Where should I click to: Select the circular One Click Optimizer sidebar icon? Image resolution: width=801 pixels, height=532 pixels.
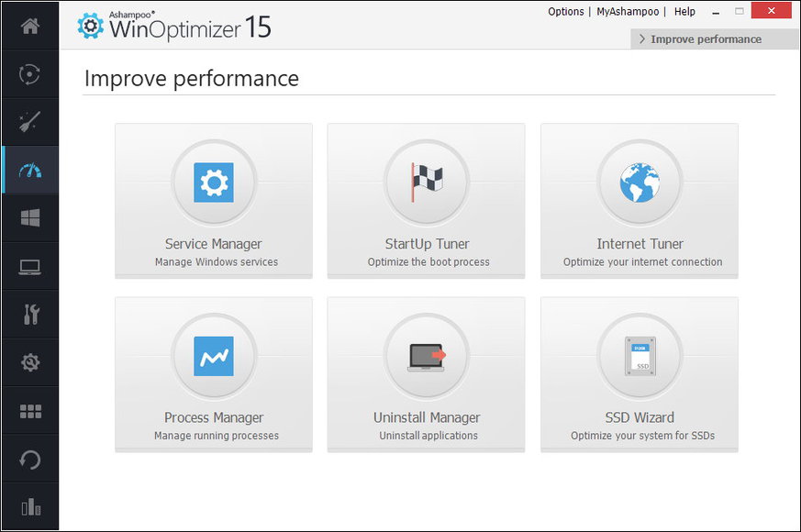pos(30,74)
